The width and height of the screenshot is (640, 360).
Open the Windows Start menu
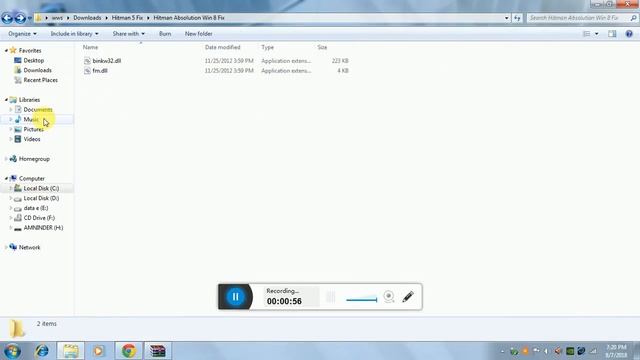click(12, 351)
